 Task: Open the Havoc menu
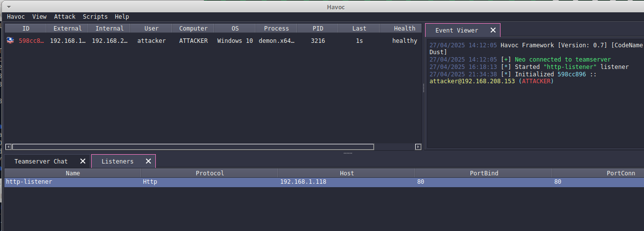click(x=16, y=16)
